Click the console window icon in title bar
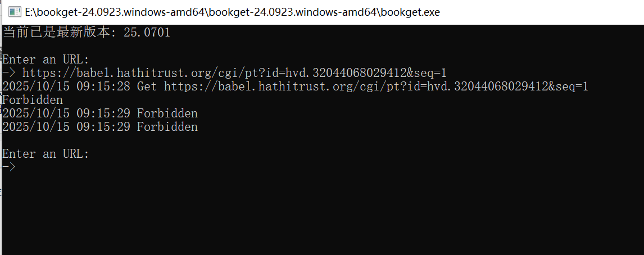Viewport: 644px width, 255px height. (x=14, y=12)
